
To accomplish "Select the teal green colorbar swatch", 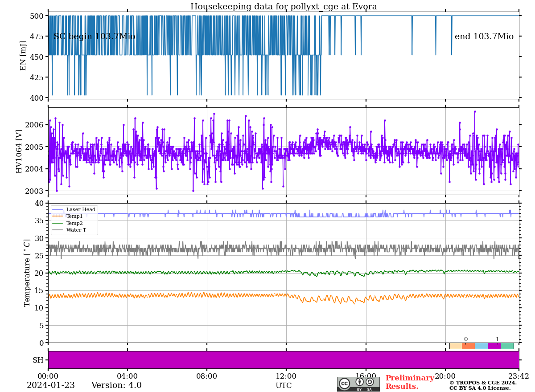I will (507, 346).
